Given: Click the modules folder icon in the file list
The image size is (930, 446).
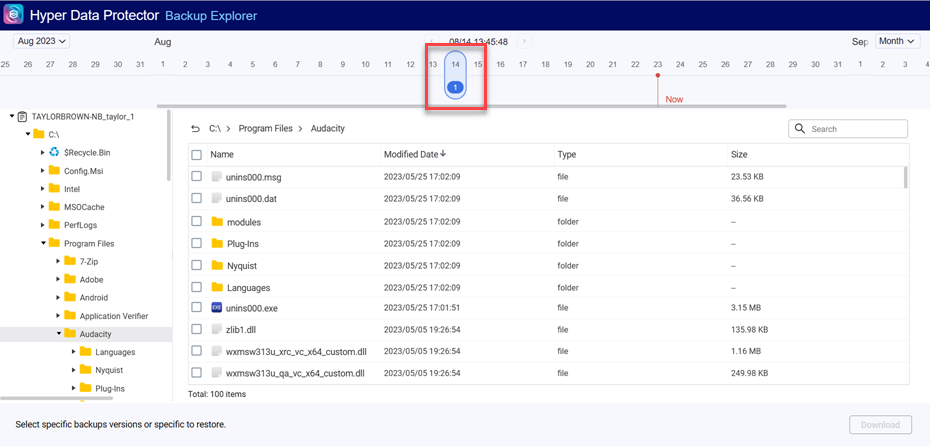Looking at the screenshot, I should [x=216, y=222].
